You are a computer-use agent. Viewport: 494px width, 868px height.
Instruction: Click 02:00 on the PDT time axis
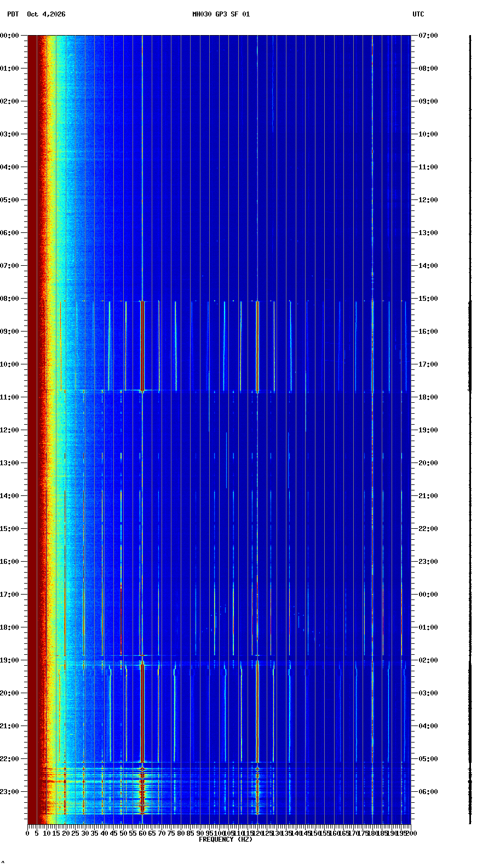pyautogui.click(x=9, y=101)
